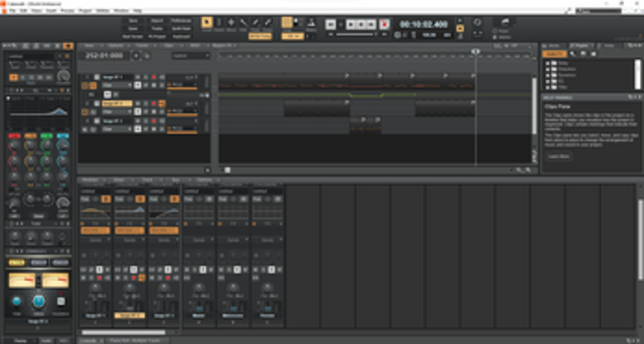Open the Edit menu

coord(24,10)
